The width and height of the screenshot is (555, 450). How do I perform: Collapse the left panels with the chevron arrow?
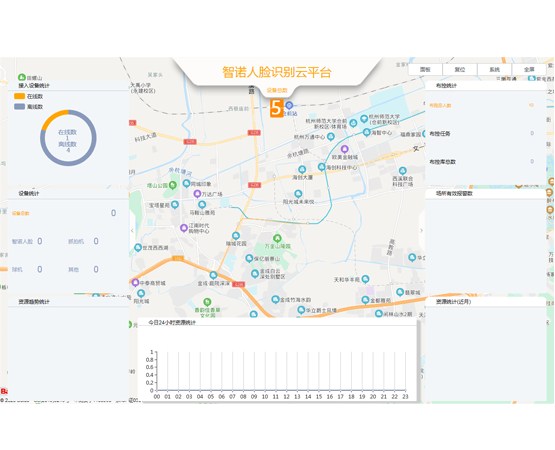point(132,230)
